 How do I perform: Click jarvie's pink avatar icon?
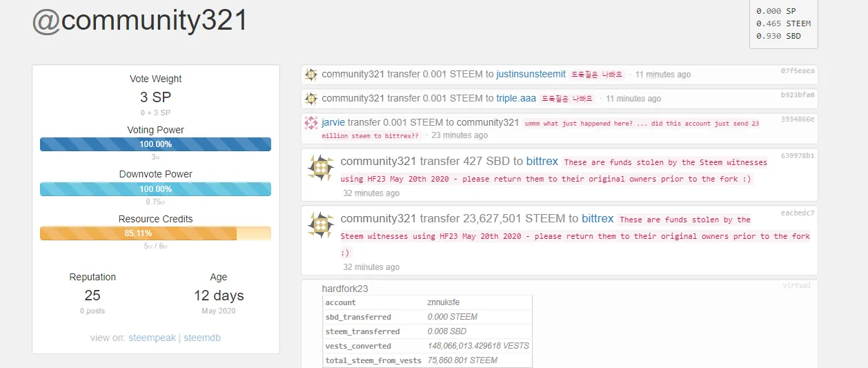pos(311,123)
